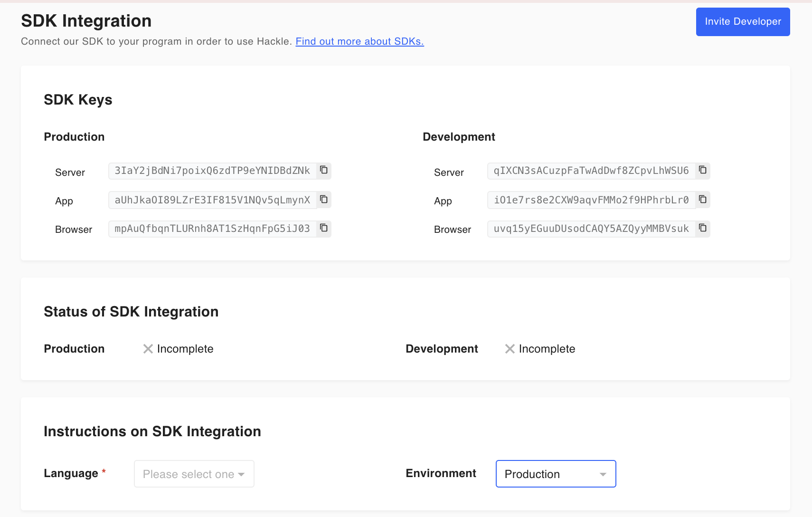Viewport: 812px width, 517px height.
Task: Click the Development Server row label
Action: click(449, 172)
